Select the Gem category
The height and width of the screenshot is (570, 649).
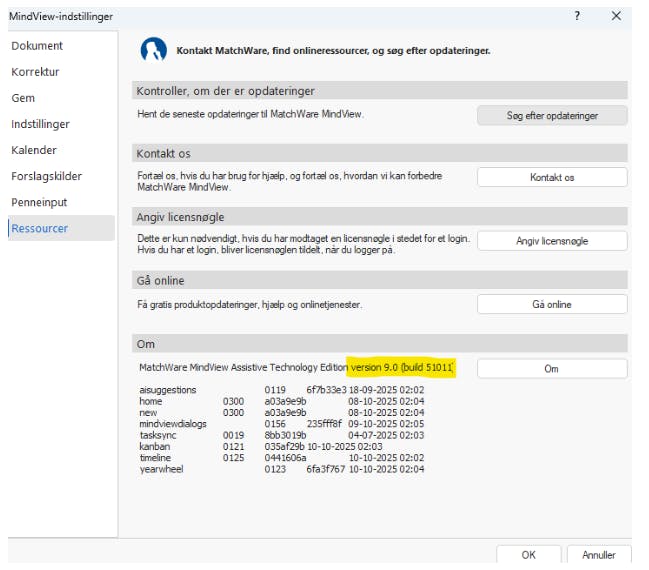click(24, 98)
